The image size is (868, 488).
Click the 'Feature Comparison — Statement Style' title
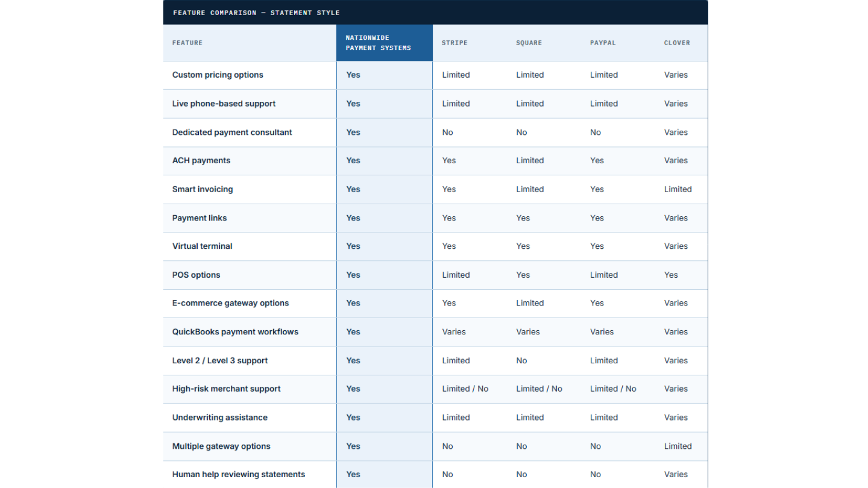[256, 13]
